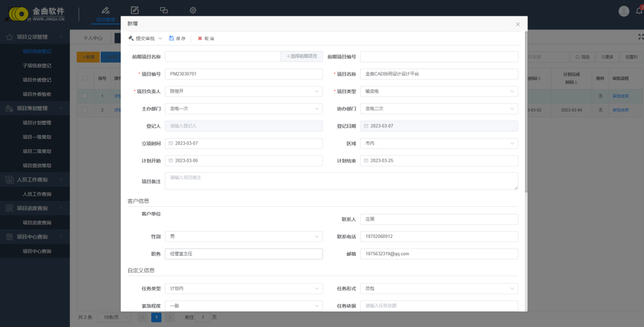
Task: Click the submit approval (提交审批) gavel icon
Action: (131, 38)
